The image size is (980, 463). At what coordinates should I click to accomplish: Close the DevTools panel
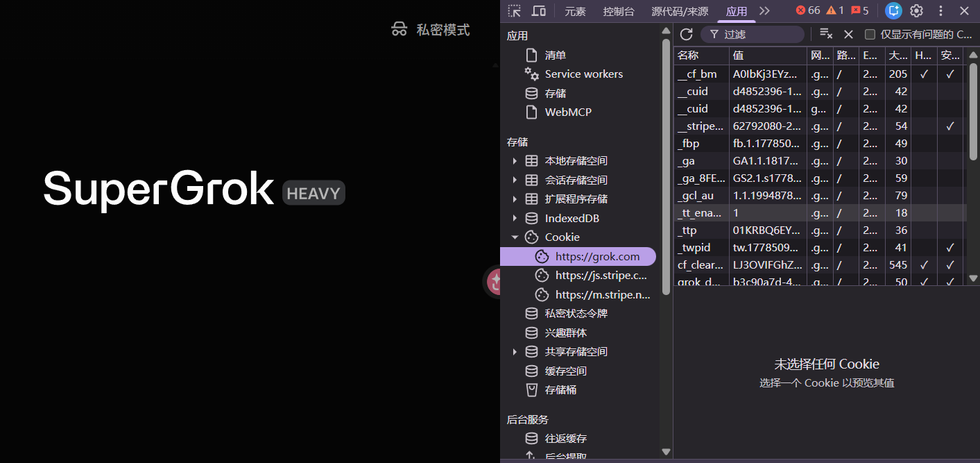pos(964,10)
